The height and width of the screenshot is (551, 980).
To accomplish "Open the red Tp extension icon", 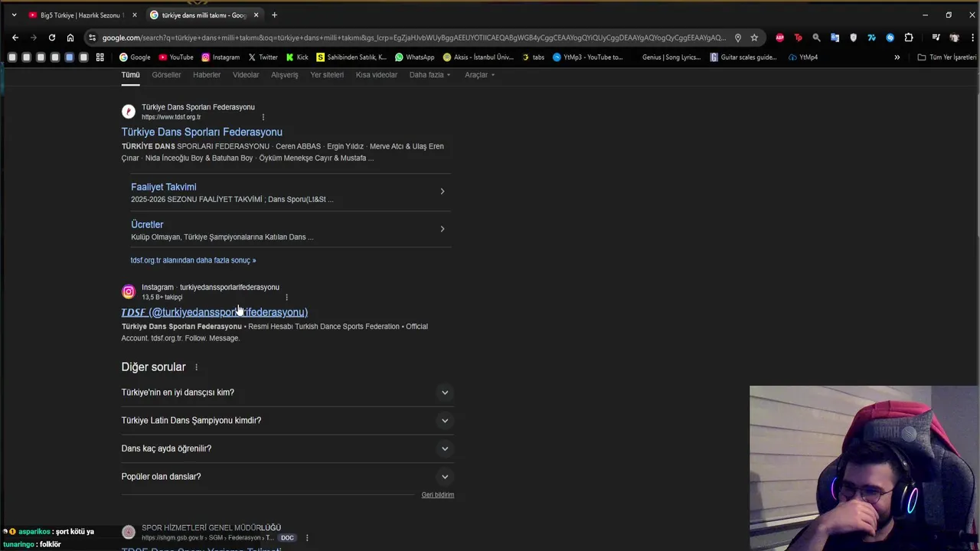I will (798, 37).
